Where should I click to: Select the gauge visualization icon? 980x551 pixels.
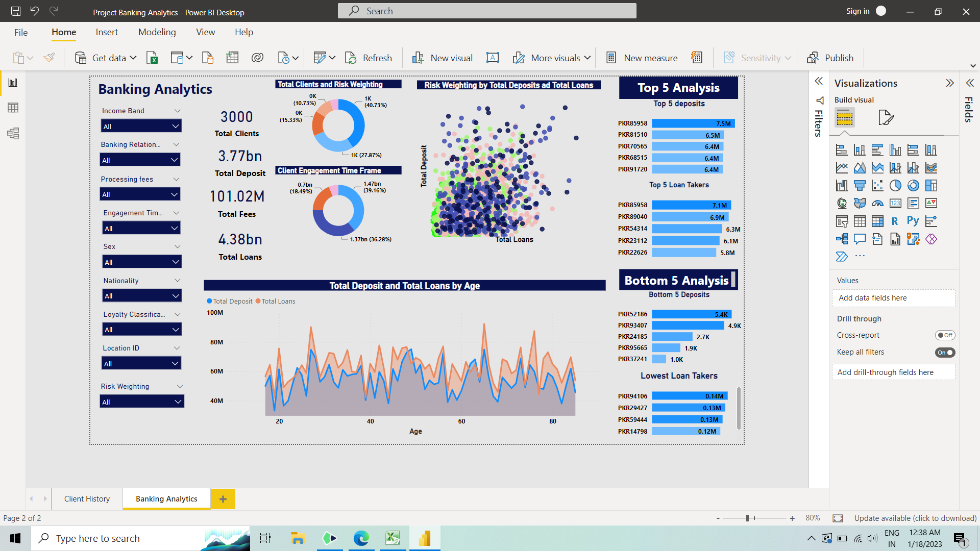pos(878,203)
